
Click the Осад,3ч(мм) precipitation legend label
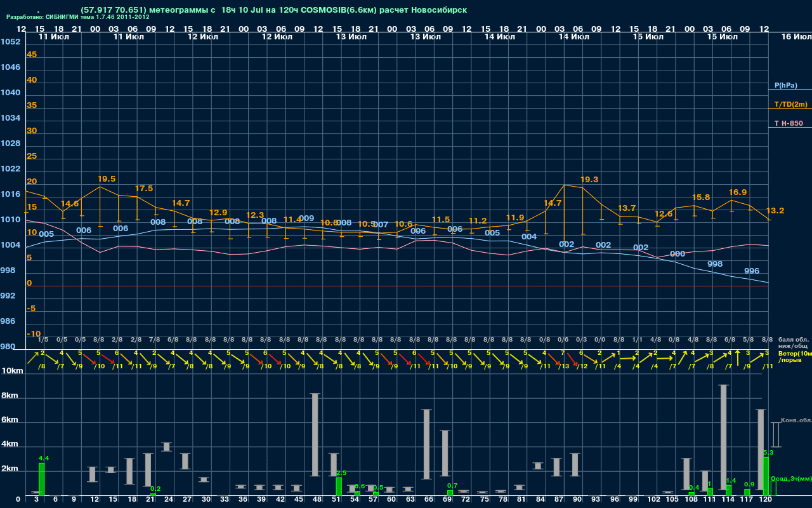pyautogui.click(x=790, y=479)
